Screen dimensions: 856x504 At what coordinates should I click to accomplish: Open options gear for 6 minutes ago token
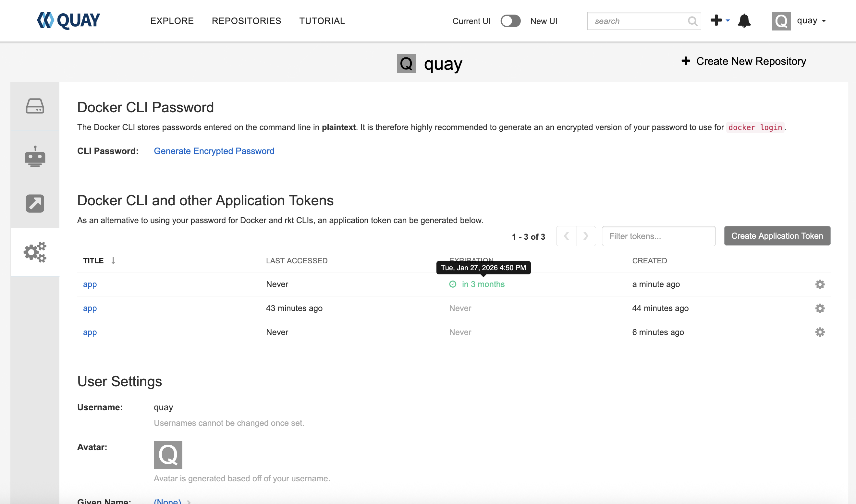tap(820, 332)
